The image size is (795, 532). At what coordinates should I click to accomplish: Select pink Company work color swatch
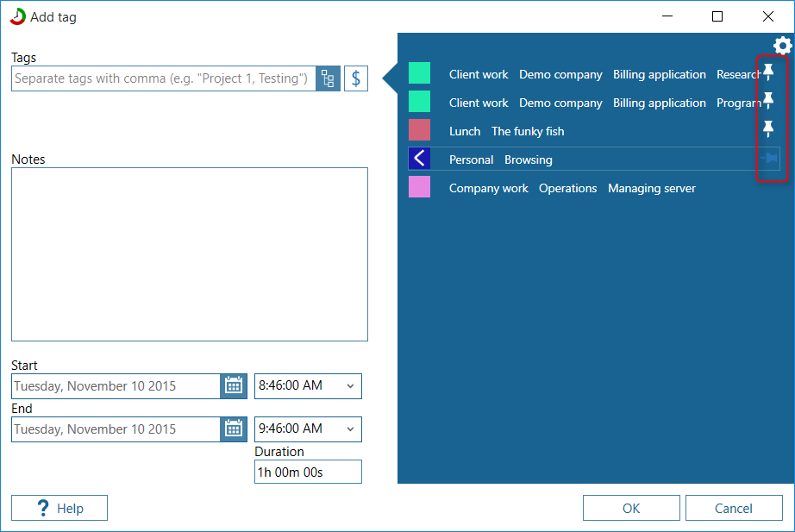[419, 186]
